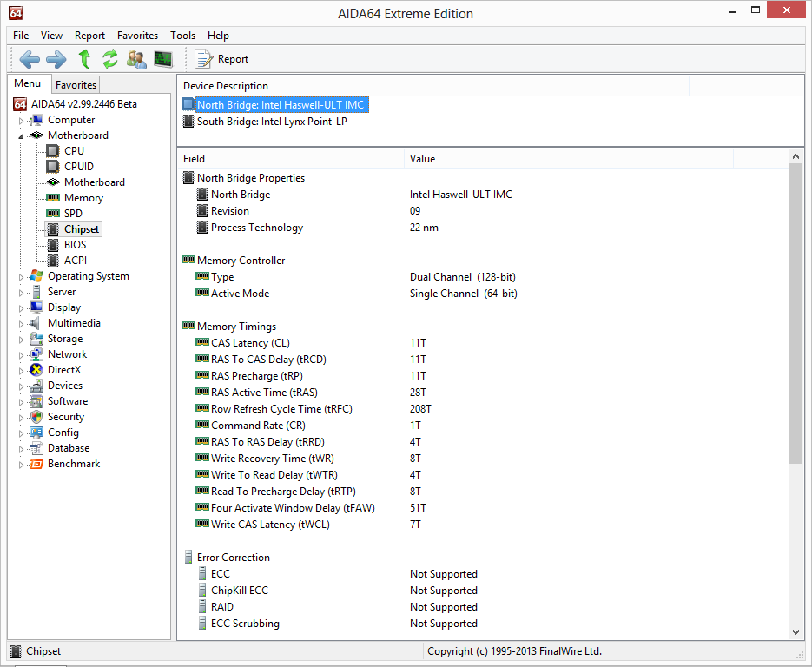This screenshot has width=812, height=667.
Task: Expand the Network tree node
Action: [21, 355]
